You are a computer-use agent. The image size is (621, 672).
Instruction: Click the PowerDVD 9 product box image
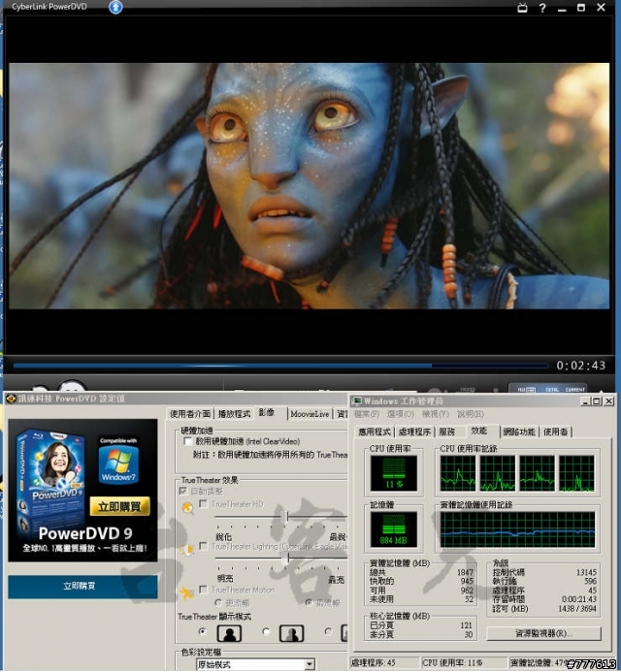[50, 478]
